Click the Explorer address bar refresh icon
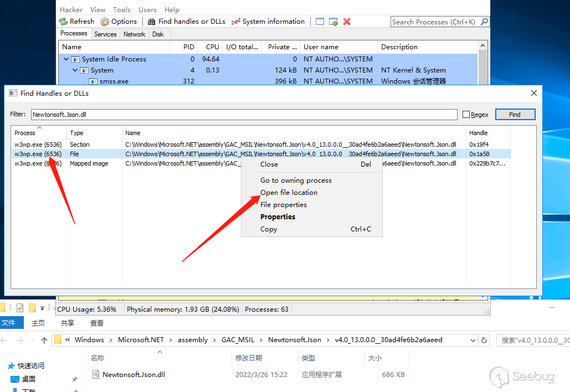This screenshot has width=570, height=392. [484, 340]
